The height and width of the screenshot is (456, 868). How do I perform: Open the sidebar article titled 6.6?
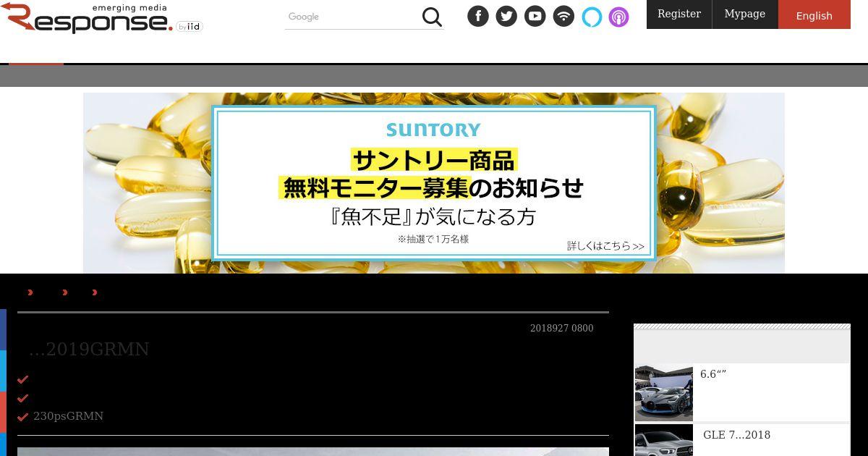[x=713, y=374]
